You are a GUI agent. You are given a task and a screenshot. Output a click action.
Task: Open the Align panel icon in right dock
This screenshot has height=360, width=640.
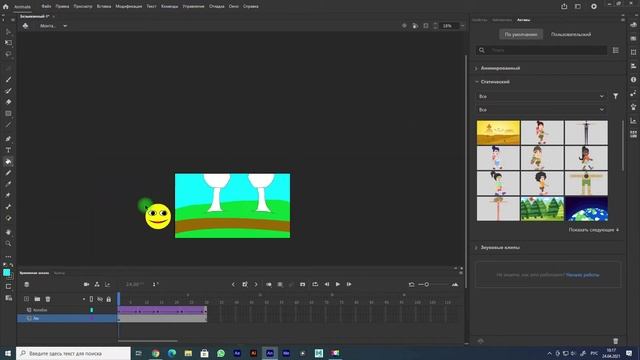[x=633, y=66]
